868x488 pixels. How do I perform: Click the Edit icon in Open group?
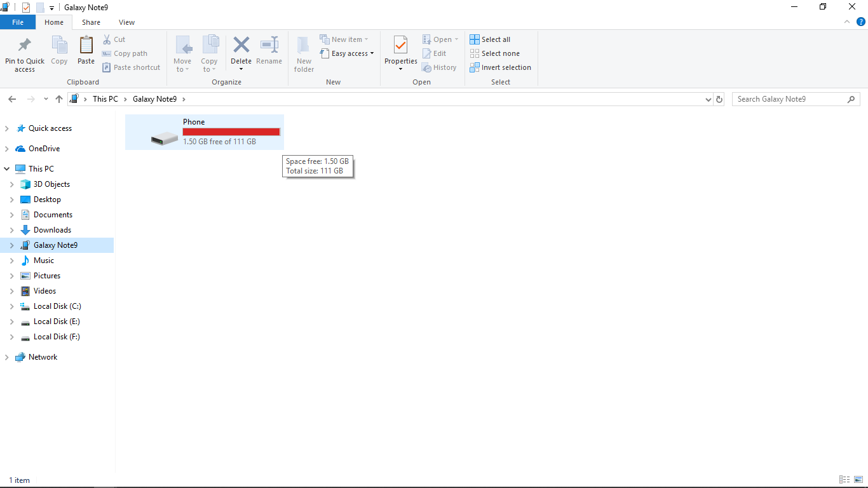[427, 53]
